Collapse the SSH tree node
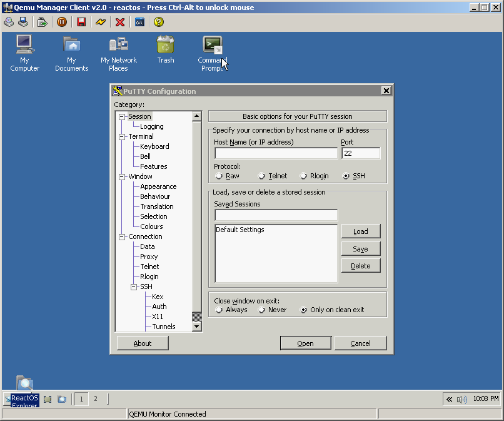 pos(134,287)
